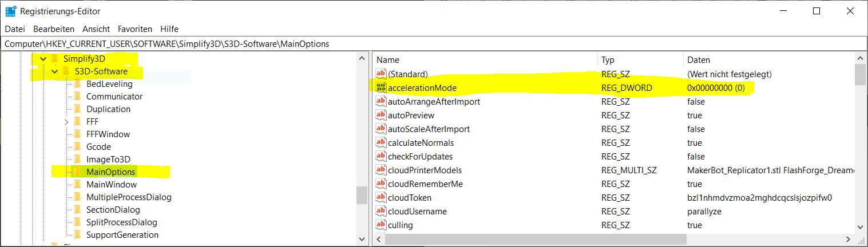868x247 pixels.
Task: Click the FFF folder icon
Action: 78,122
